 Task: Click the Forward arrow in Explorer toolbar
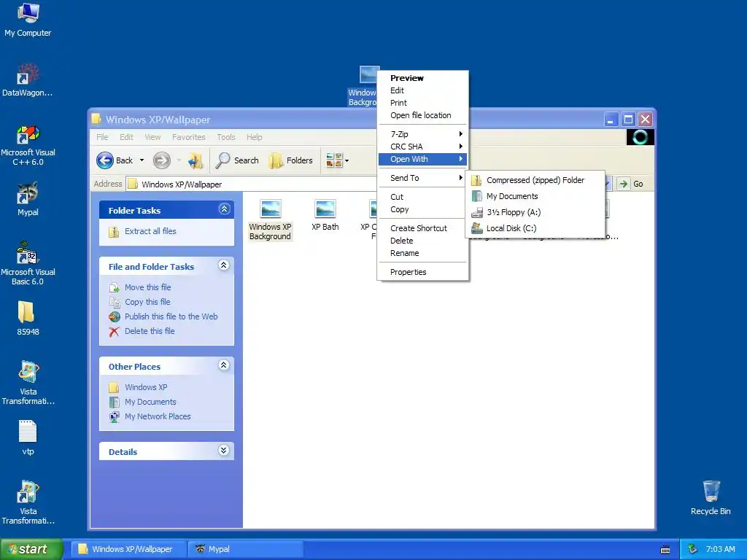coord(161,160)
